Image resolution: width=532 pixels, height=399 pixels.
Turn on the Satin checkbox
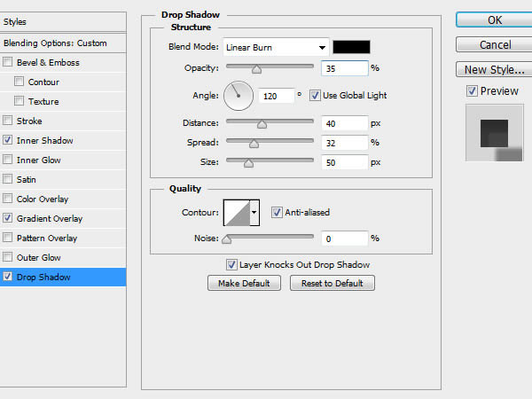pyautogui.click(x=7, y=179)
